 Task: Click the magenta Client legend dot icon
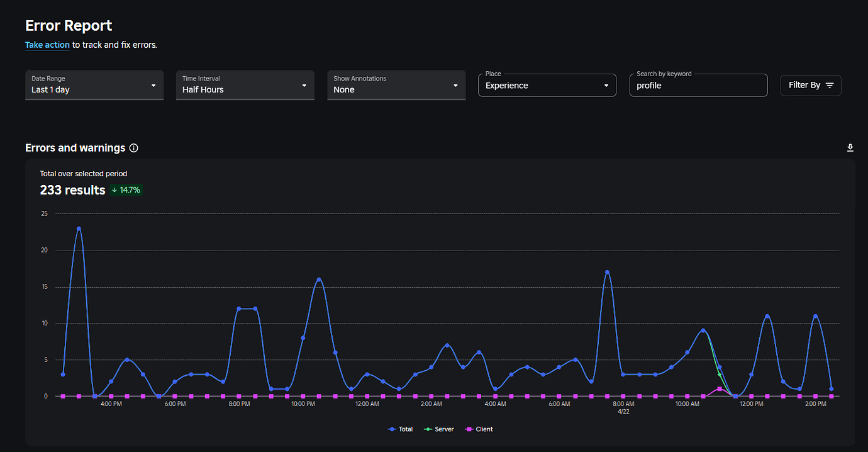[x=468, y=429]
